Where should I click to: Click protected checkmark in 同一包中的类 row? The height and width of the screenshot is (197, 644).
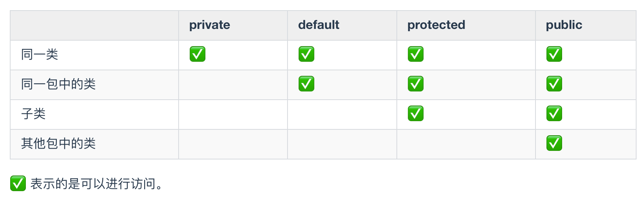tap(416, 84)
